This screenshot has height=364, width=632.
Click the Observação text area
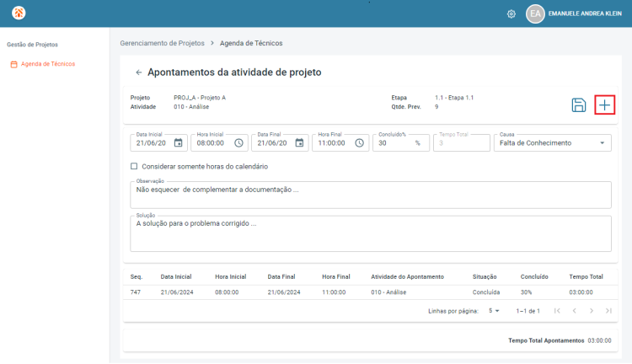371,195
